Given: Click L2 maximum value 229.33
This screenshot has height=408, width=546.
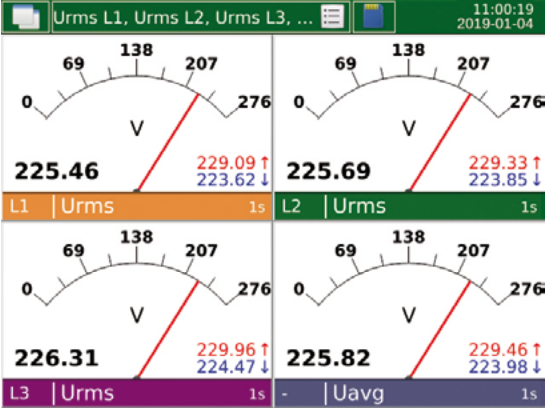Looking at the screenshot, I should 498,163.
